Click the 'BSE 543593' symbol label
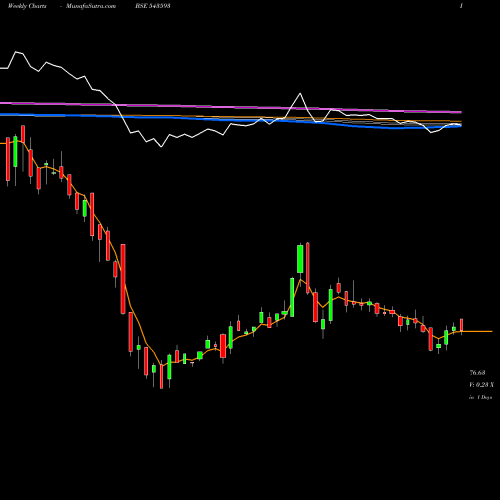 (153, 6)
